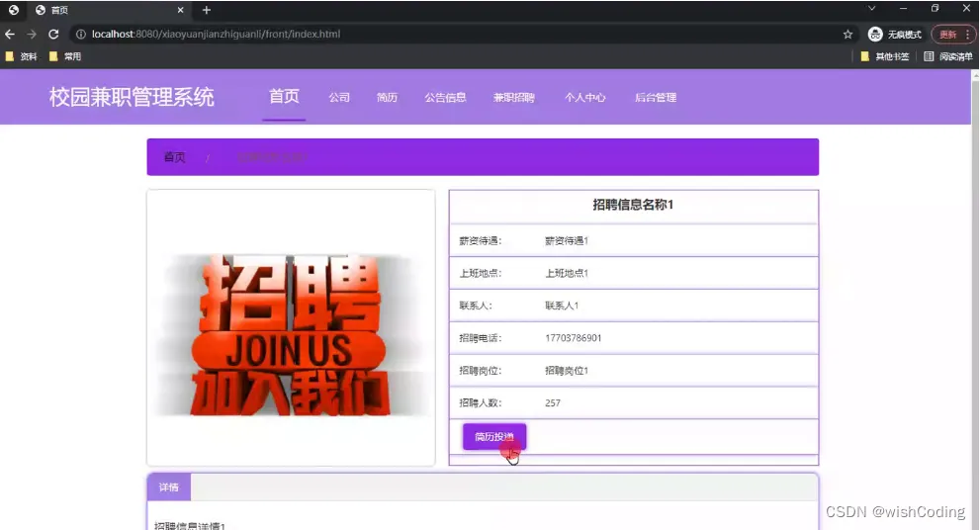Click the browser back arrow

coord(10,35)
